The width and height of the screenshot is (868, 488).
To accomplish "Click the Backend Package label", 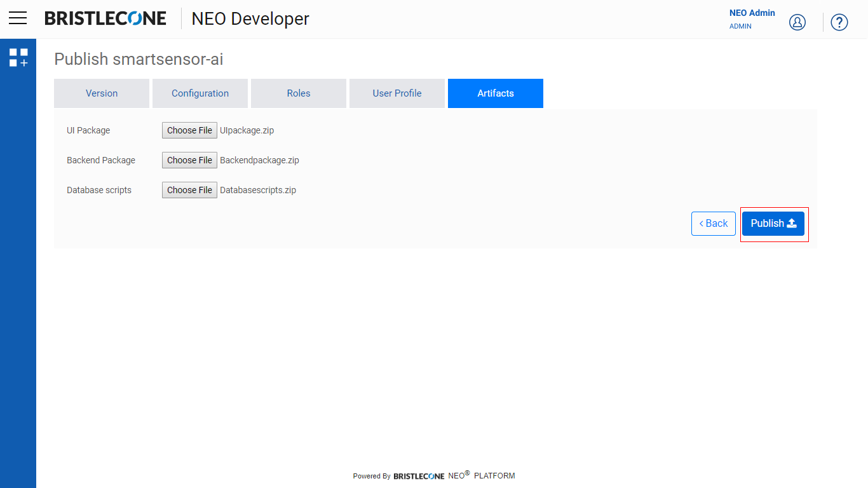I will [x=101, y=160].
